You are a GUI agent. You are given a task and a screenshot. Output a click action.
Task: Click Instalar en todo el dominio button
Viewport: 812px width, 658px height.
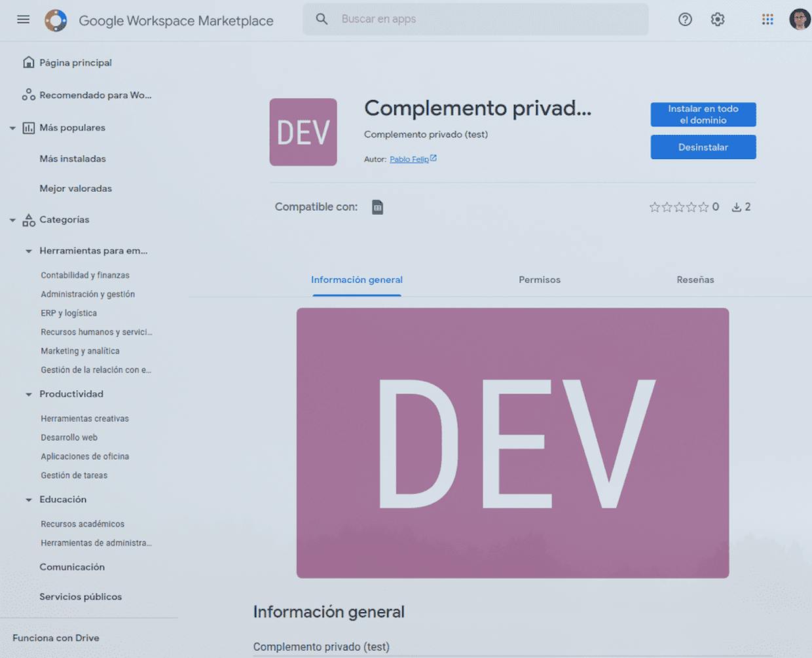coord(703,115)
